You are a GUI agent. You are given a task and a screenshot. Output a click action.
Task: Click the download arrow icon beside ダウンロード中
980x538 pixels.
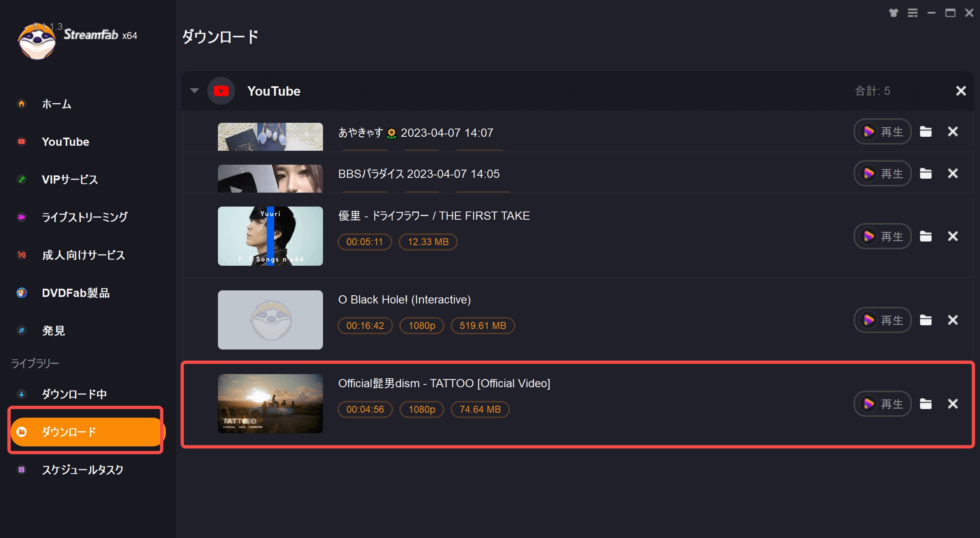[22, 394]
